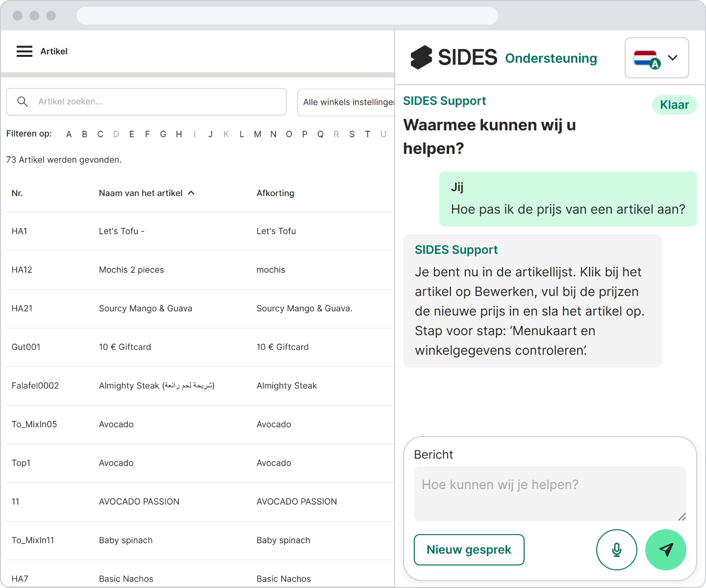Filter articles by letter P

click(305, 134)
